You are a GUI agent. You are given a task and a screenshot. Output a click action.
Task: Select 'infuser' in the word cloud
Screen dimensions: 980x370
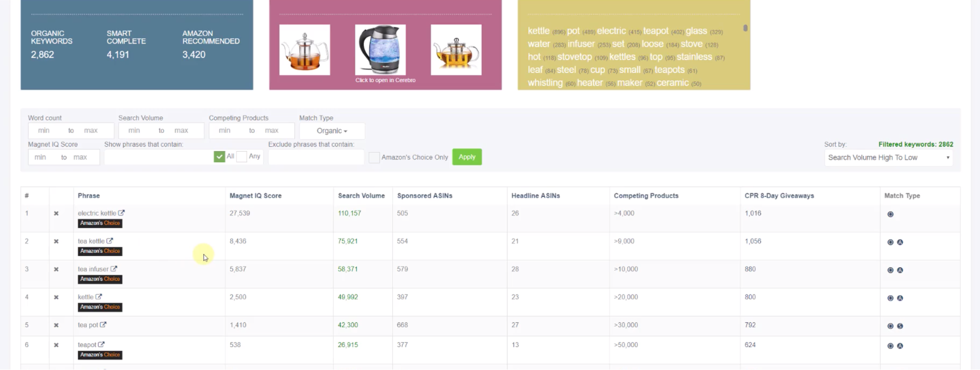[x=581, y=44]
